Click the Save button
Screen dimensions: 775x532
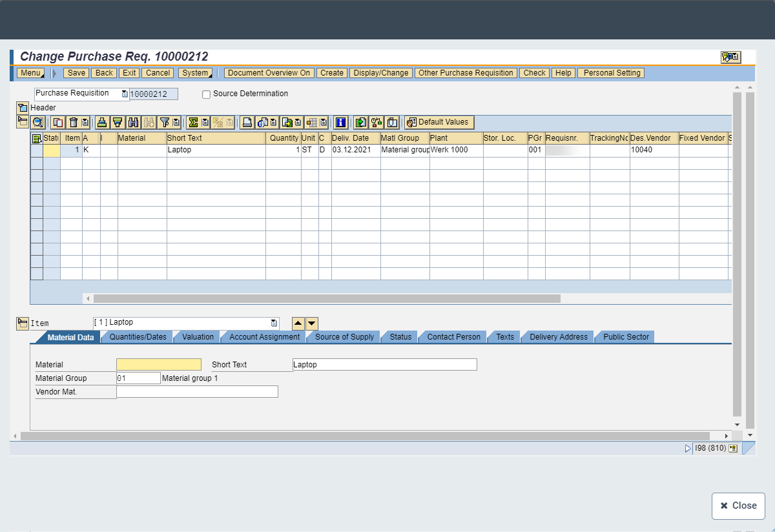[76, 73]
